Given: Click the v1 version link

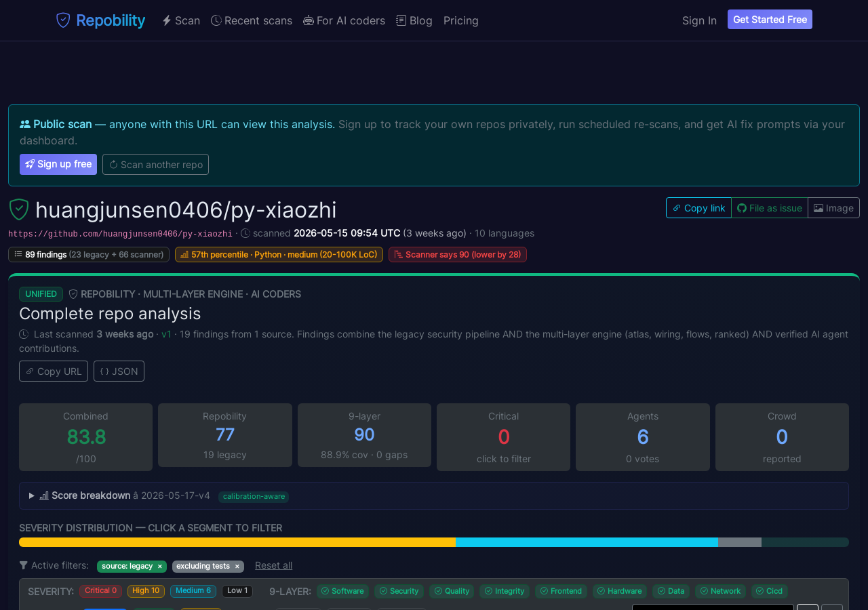Looking at the screenshot, I should (x=166, y=334).
